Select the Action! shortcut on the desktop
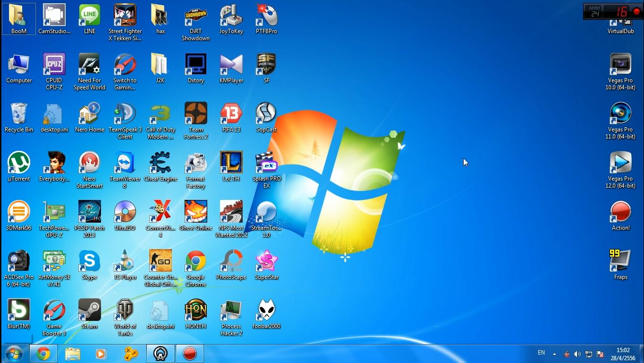Viewport: 644px width, 363px height. [621, 216]
